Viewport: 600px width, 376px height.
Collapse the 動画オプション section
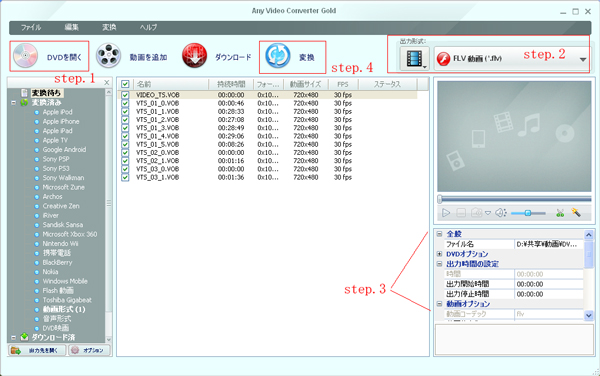[x=439, y=304]
